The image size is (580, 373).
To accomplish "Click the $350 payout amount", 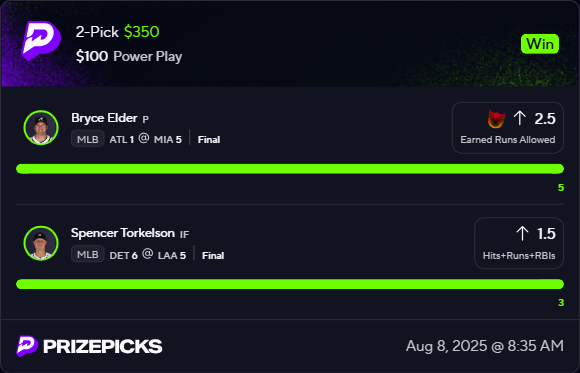I will (141, 32).
